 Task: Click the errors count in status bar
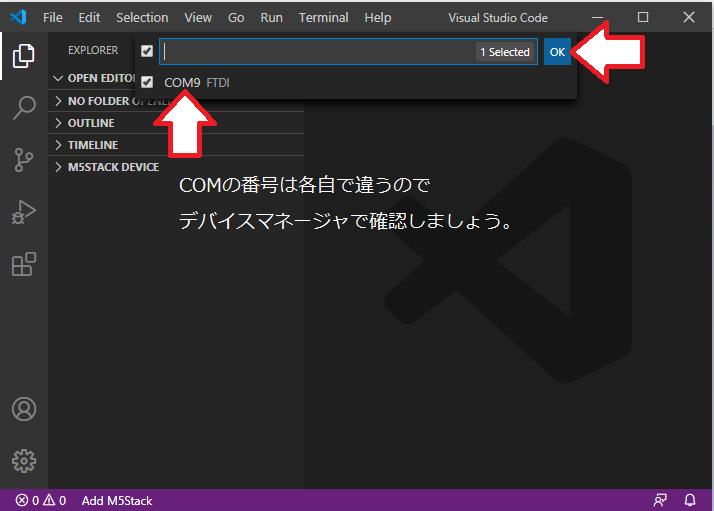point(27,501)
